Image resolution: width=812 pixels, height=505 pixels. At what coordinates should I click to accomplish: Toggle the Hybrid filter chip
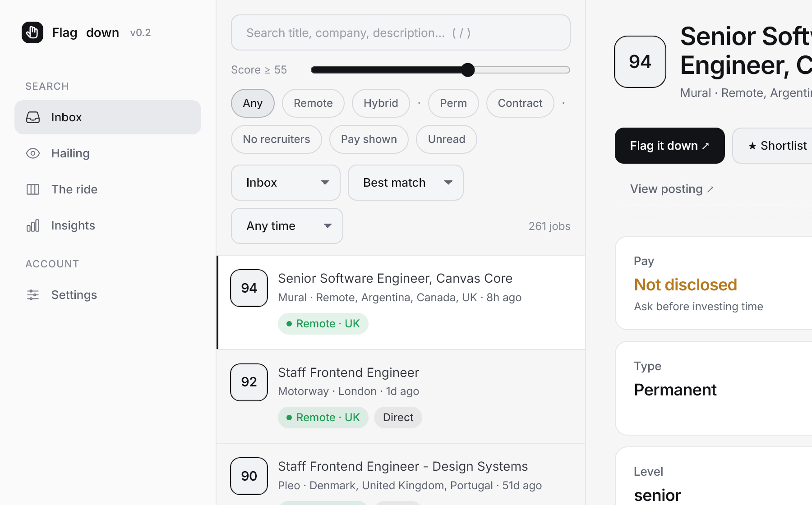coord(381,103)
